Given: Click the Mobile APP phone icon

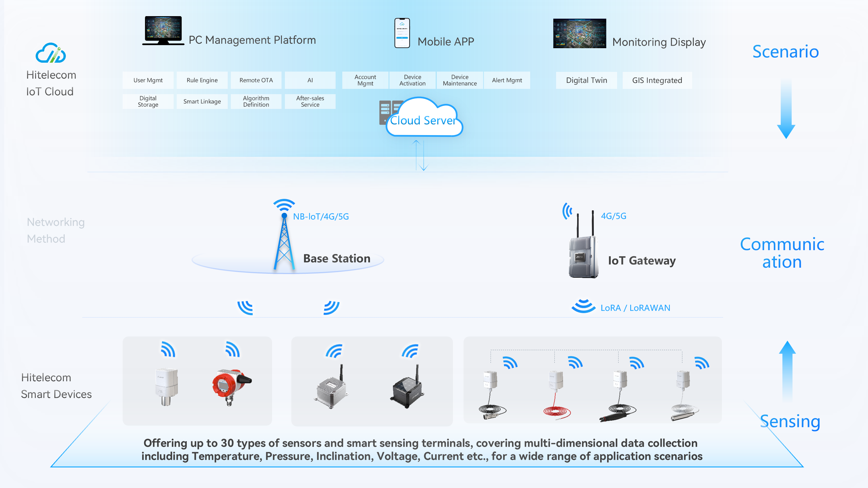Looking at the screenshot, I should pos(402,33).
